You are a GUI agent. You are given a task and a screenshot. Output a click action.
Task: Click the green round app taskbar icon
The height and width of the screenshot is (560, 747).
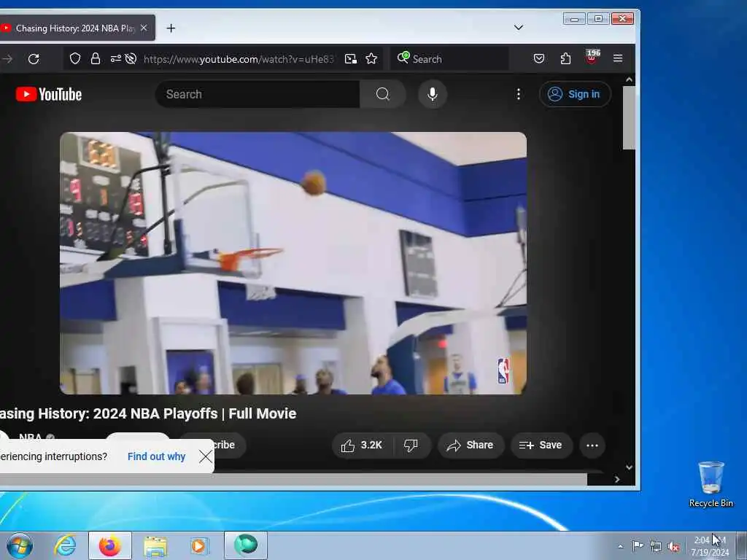tap(246, 545)
